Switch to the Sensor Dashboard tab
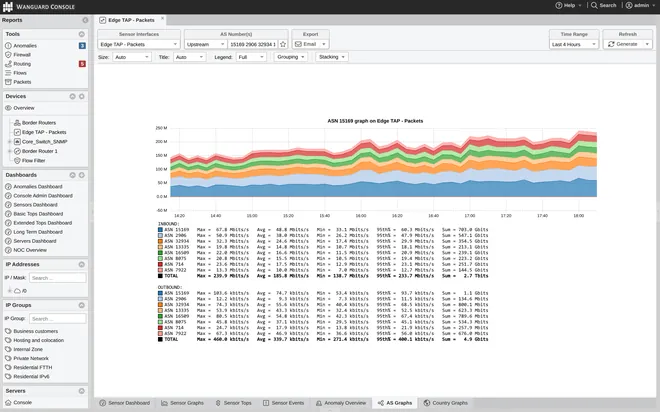This screenshot has height=412, width=660. click(125, 403)
